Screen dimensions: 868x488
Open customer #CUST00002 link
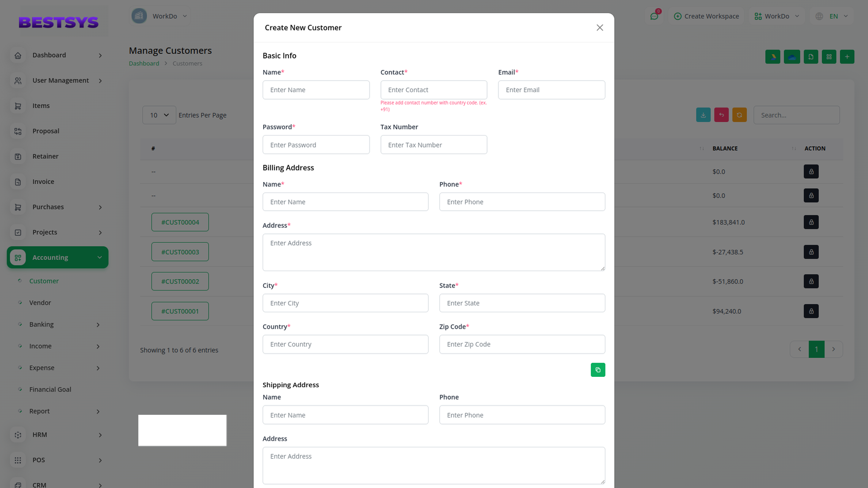(180, 281)
